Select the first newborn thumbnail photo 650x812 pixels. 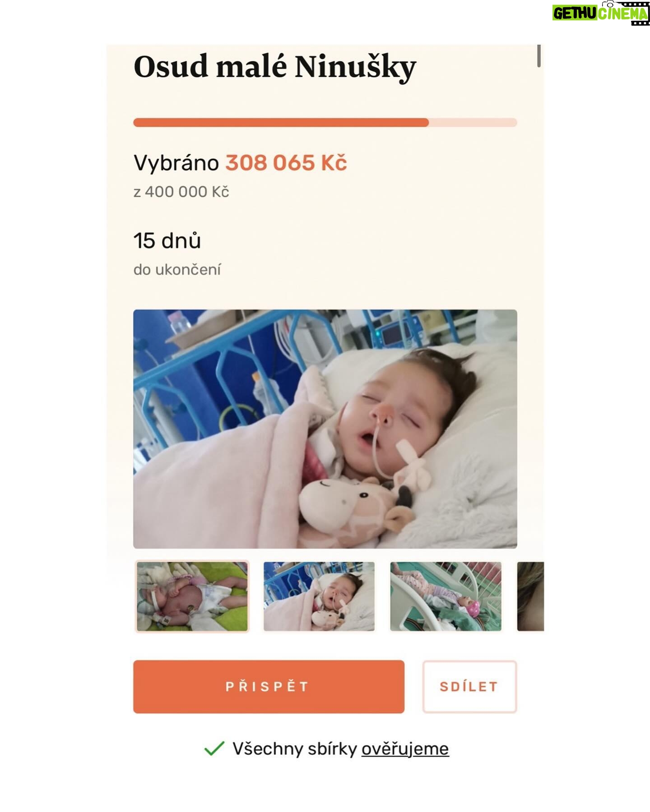click(x=192, y=596)
